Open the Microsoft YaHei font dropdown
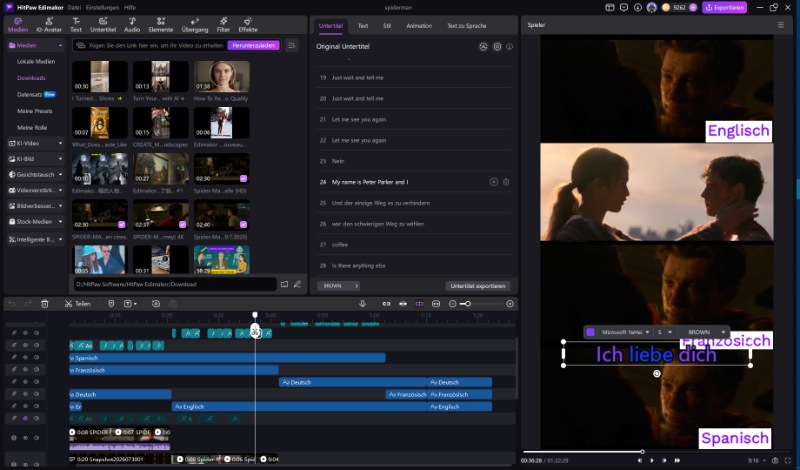Image resolution: width=800 pixels, height=470 pixels. [625, 332]
